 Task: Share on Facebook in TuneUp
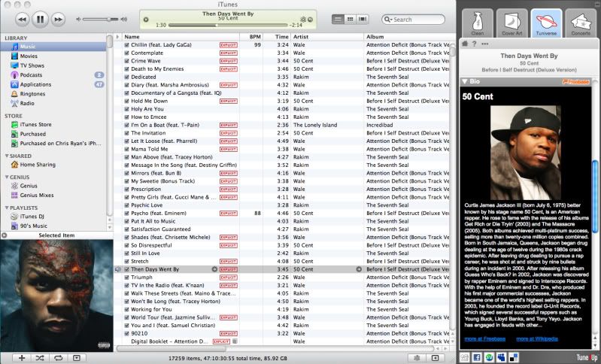476,357
